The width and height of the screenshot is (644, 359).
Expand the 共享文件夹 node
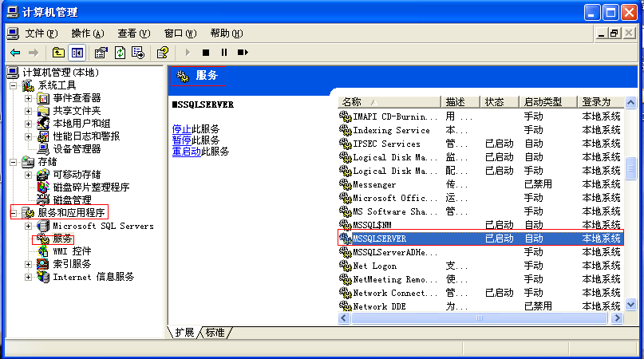[x=28, y=112]
